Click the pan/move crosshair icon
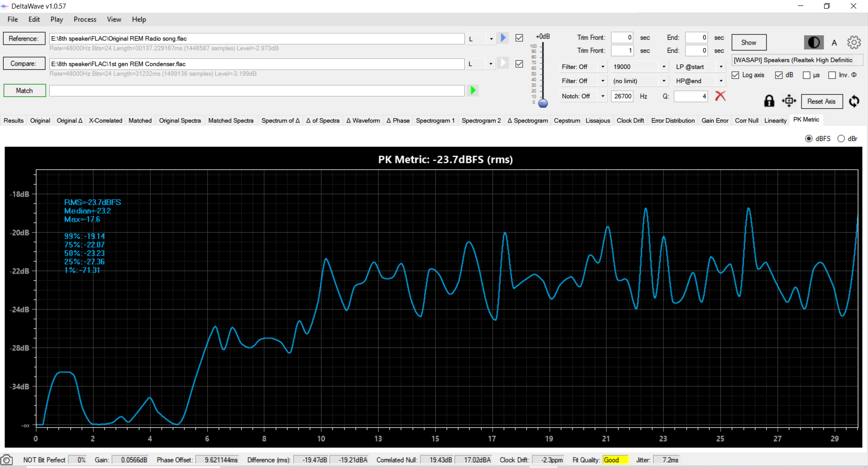Image resolution: width=868 pixels, height=468 pixels. coord(789,101)
